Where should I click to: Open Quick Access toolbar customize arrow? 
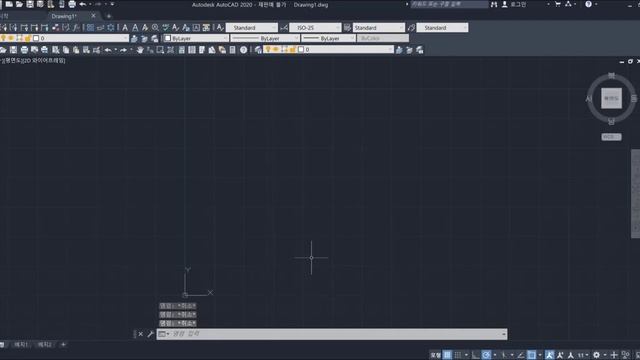click(113, 4)
